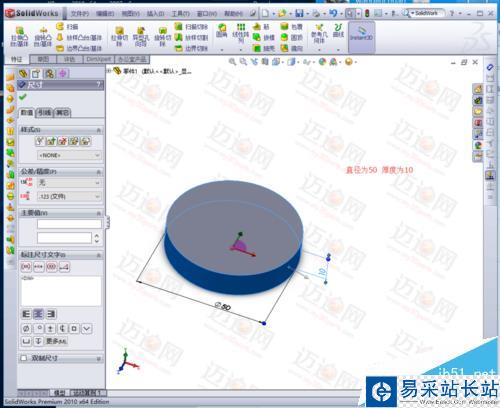Select the Swept Boss/Base (扫描) tool

pos(68,27)
